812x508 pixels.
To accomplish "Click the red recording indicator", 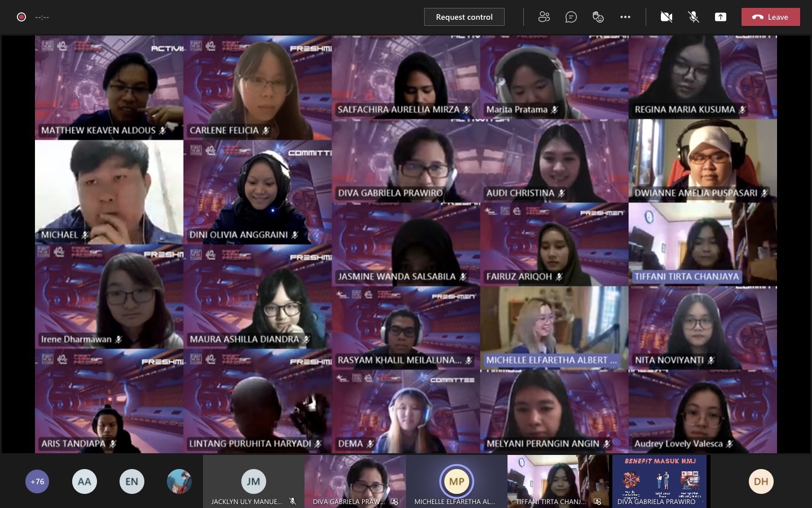I will [21, 17].
